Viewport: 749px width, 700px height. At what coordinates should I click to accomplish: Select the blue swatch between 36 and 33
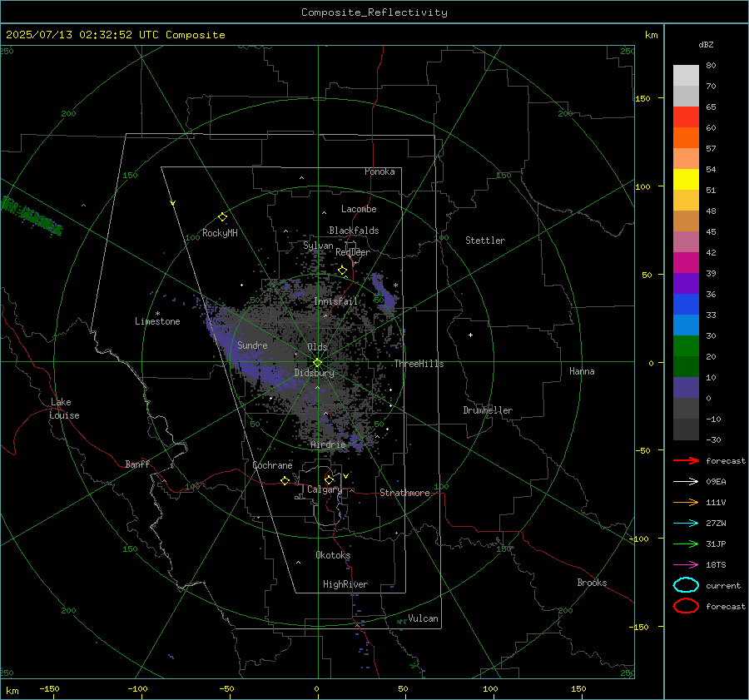click(686, 305)
